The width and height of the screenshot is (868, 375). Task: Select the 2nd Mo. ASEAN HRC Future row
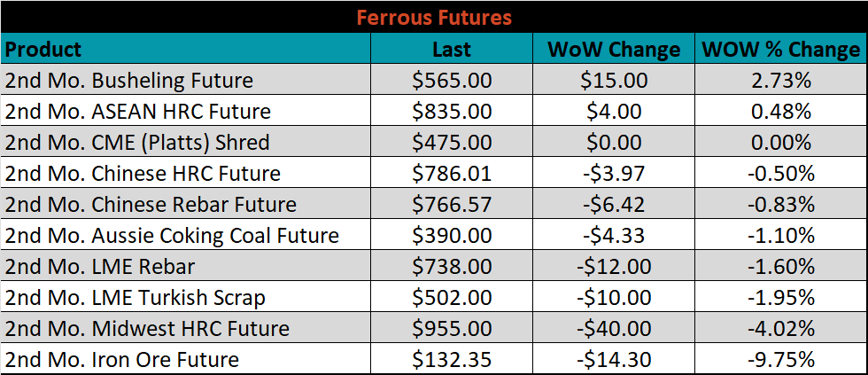click(434, 111)
